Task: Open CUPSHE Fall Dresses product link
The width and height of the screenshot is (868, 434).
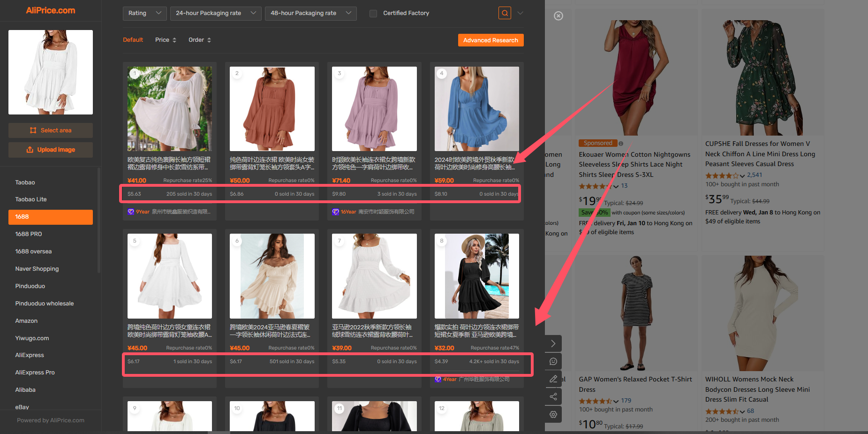Action: click(x=760, y=154)
